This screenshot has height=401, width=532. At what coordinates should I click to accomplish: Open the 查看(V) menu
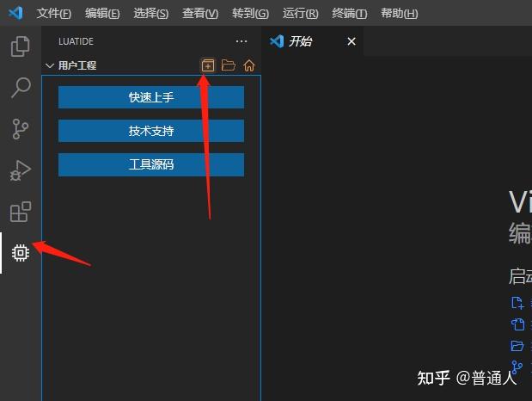click(200, 13)
